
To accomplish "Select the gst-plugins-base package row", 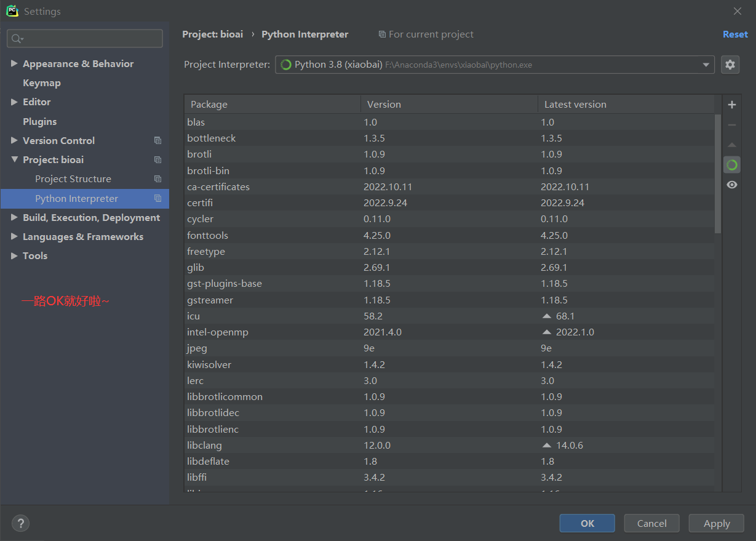I will click(x=450, y=283).
